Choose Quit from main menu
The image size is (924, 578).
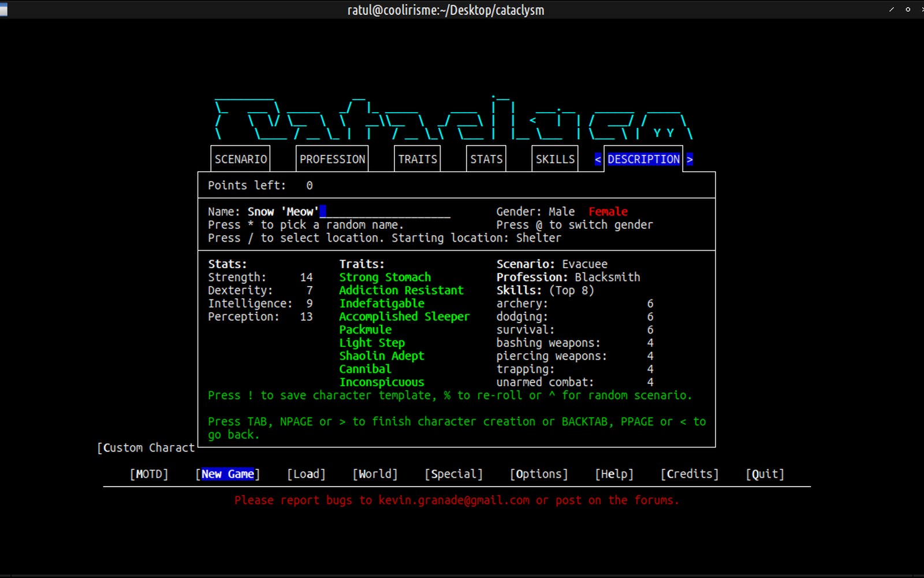765,474
